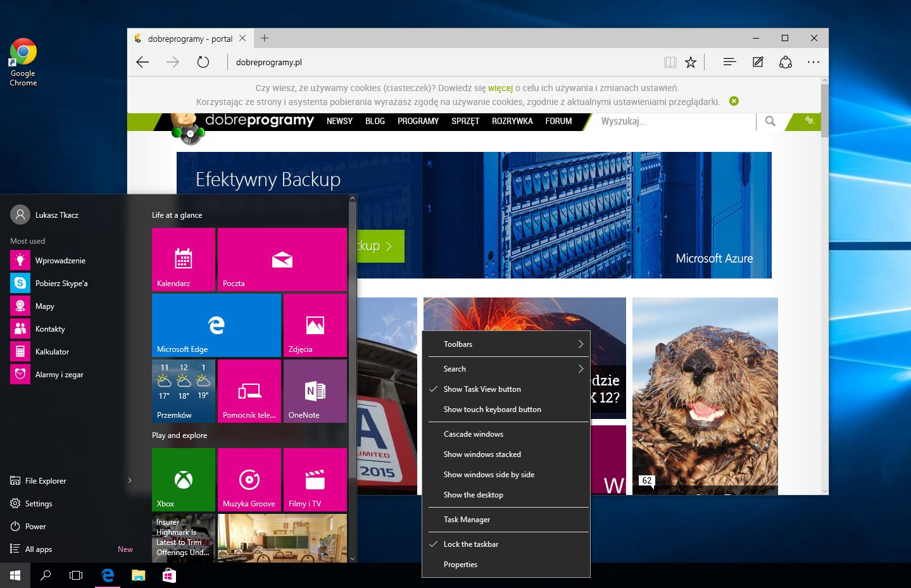Open Filmy i TV tile
Screen dimensions: 911x588
[315, 480]
